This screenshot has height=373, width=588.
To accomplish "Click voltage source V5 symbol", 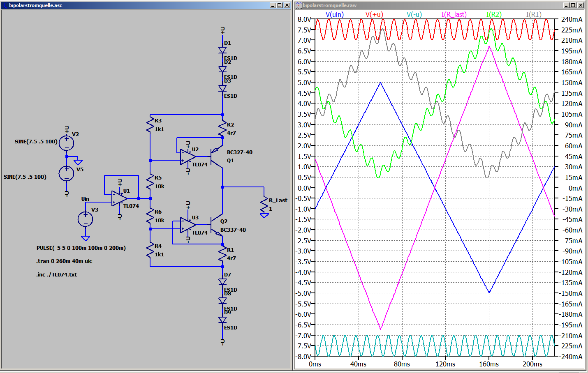I will [67, 173].
